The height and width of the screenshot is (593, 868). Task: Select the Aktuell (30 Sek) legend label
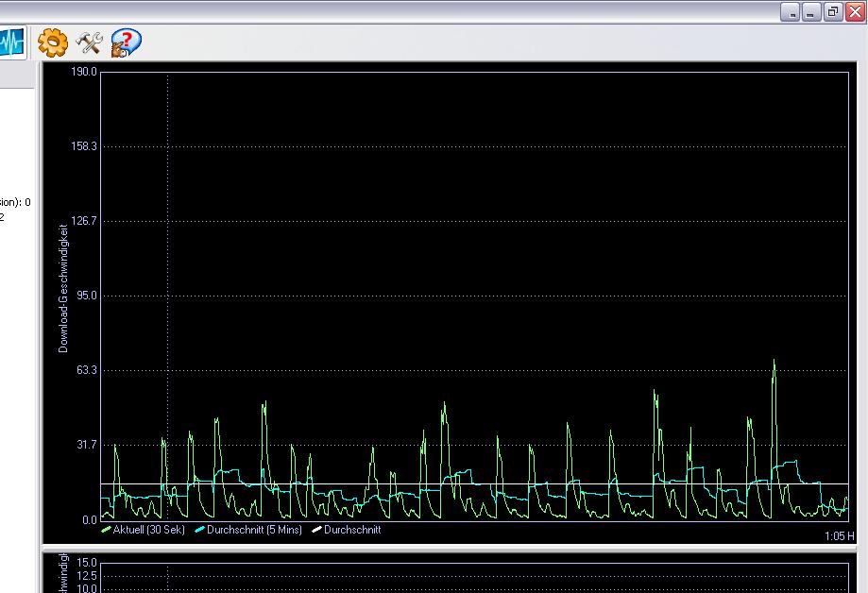pos(148,531)
